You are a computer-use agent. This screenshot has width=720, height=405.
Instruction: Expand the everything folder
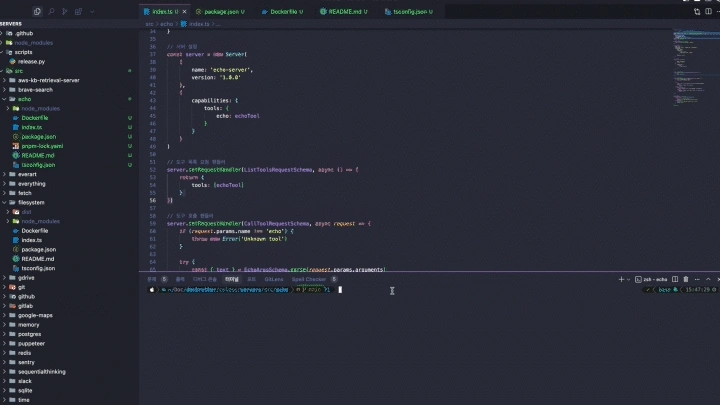coord(32,184)
